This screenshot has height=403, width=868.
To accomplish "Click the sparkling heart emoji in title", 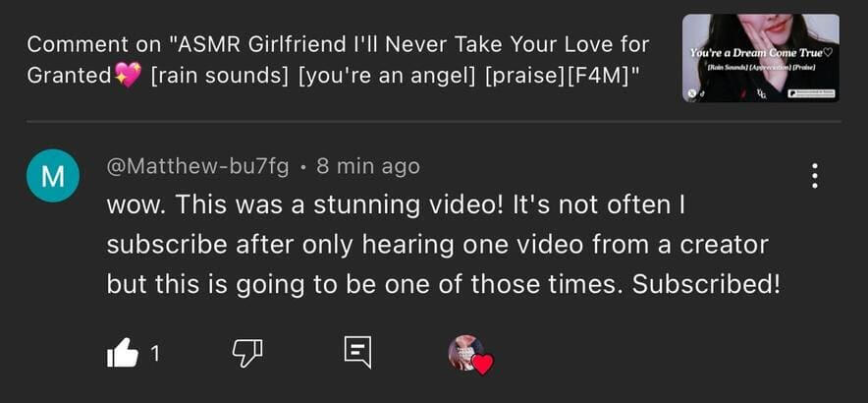I will point(129,74).
